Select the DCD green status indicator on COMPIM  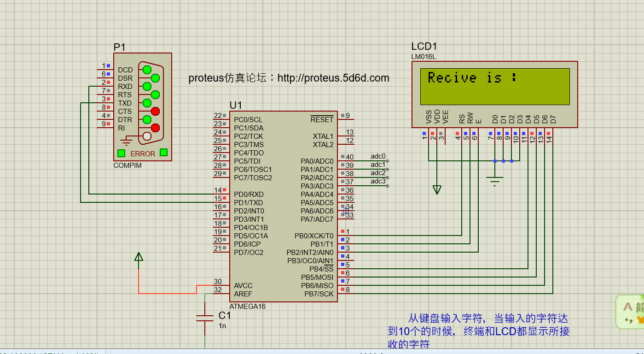[x=147, y=70]
